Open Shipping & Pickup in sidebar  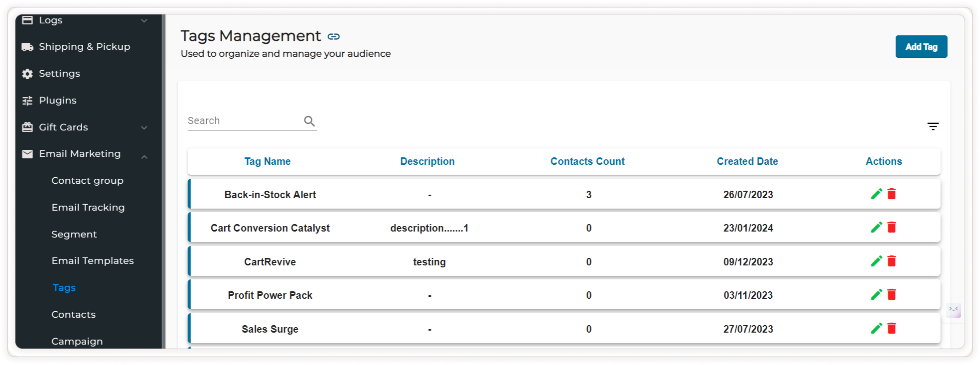84,47
